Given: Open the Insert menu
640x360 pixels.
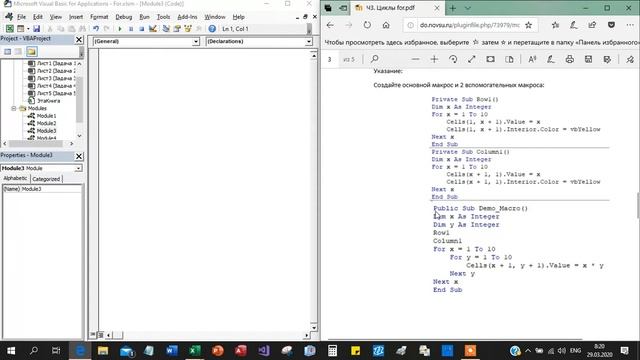Looking at the screenshot, I should coord(76,17).
